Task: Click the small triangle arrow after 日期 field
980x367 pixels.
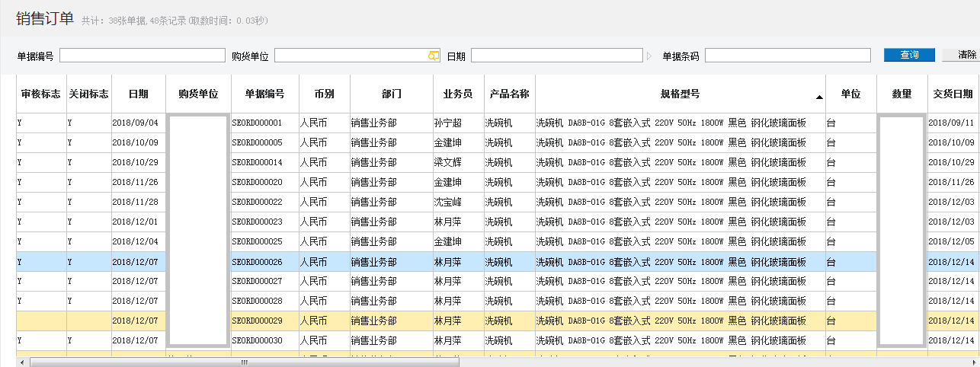Action: pos(649,56)
